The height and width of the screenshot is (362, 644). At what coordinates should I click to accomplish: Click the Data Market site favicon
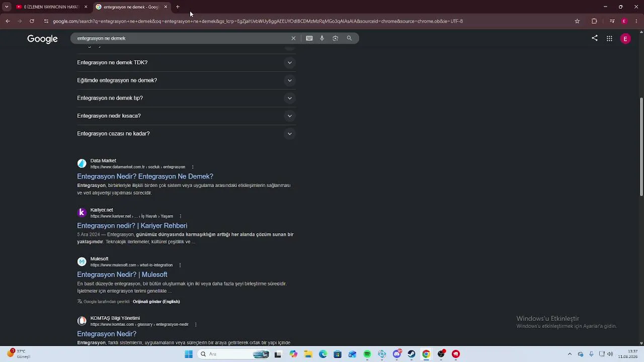tap(82, 163)
